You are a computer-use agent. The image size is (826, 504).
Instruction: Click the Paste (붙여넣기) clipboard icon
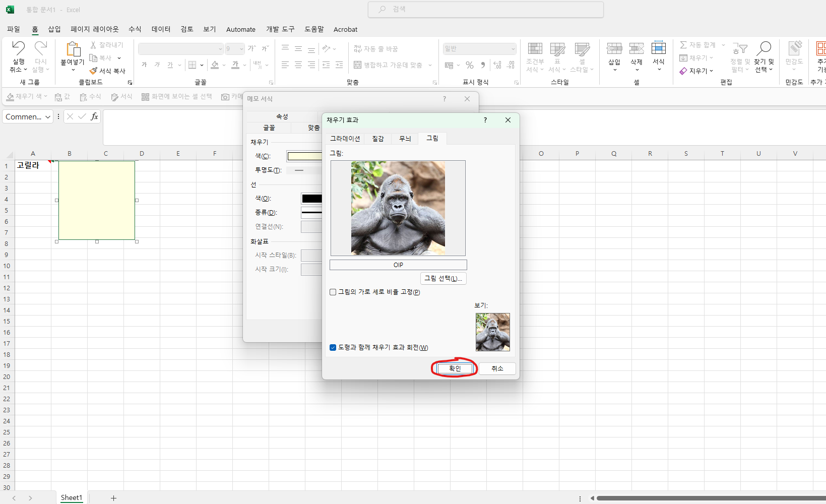[73, 49]
